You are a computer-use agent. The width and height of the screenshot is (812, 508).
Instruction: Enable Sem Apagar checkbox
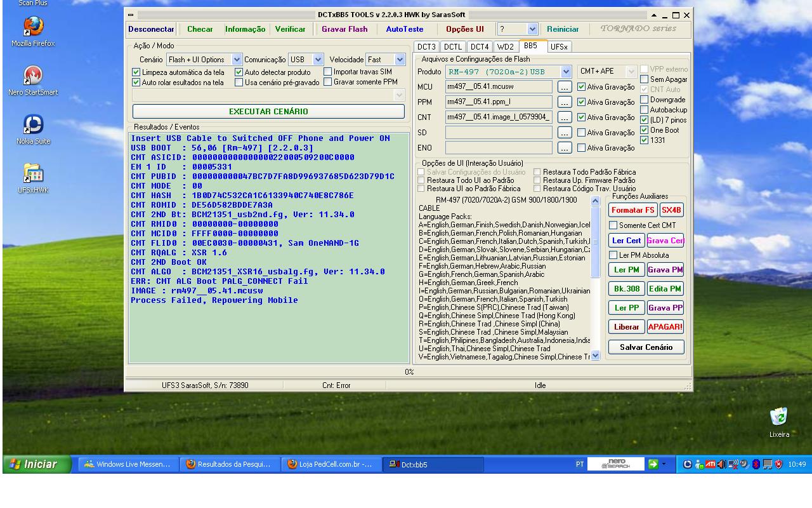pos(645,79)
